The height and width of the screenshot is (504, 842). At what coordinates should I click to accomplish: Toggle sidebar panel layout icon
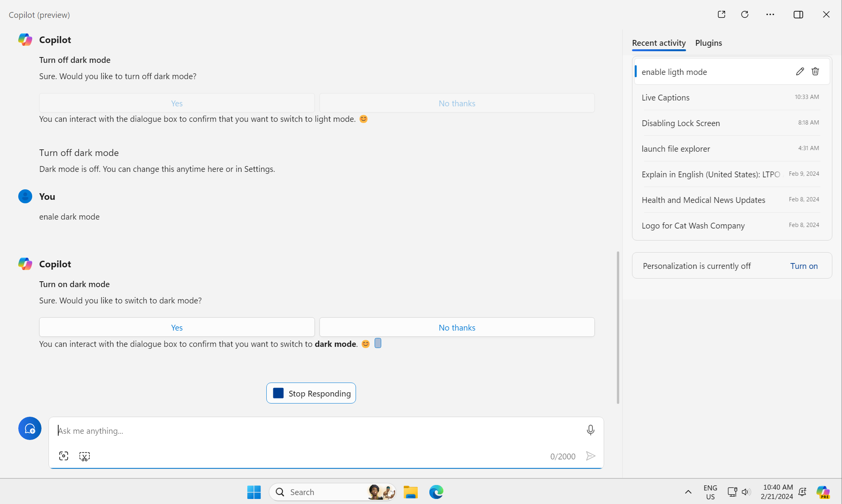coord(798,14)
